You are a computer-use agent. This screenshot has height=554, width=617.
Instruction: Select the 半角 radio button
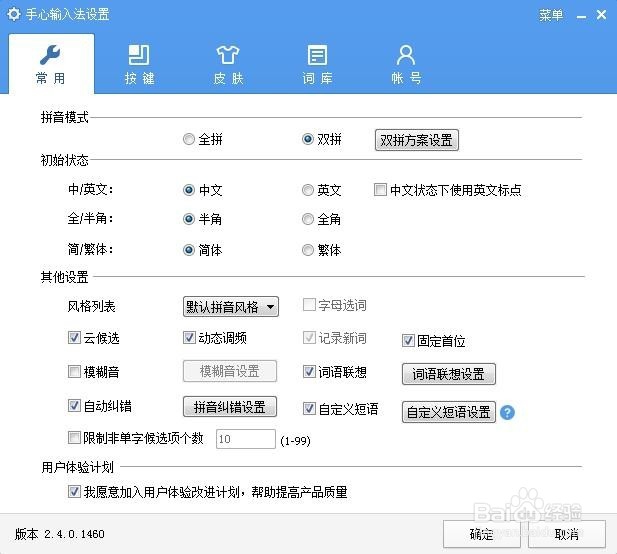pyautogui.click(x=189, y=219)
